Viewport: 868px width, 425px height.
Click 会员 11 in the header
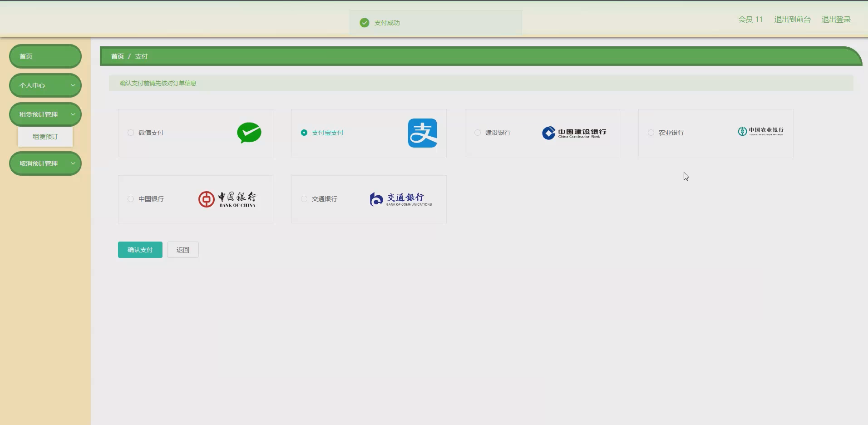click(751, 19)
